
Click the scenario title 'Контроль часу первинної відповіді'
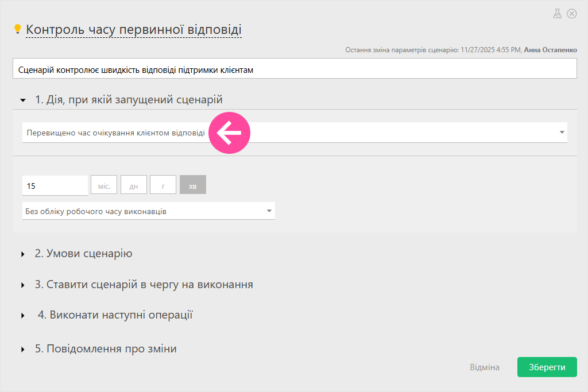(134, 29)
